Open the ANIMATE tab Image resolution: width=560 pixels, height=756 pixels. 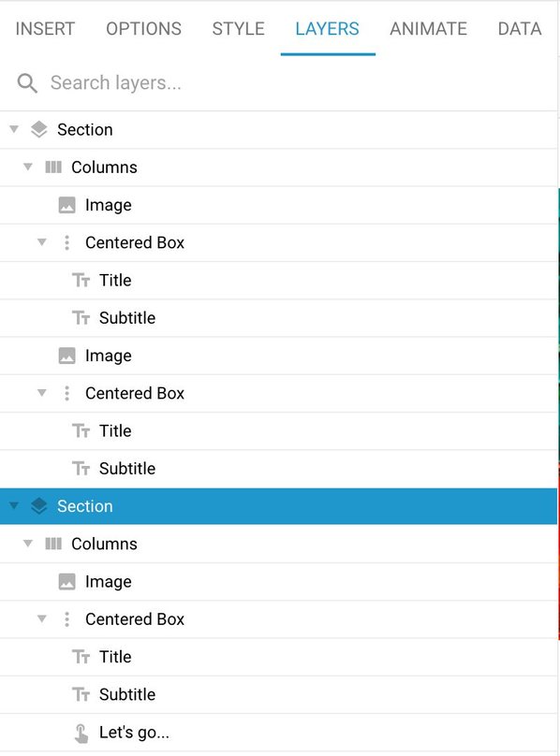428,29
